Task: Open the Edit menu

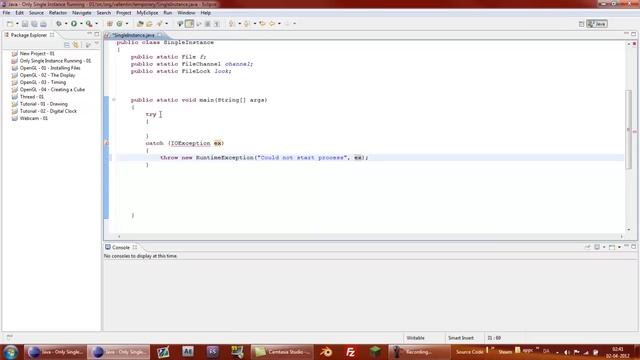Action: (19, 13)
